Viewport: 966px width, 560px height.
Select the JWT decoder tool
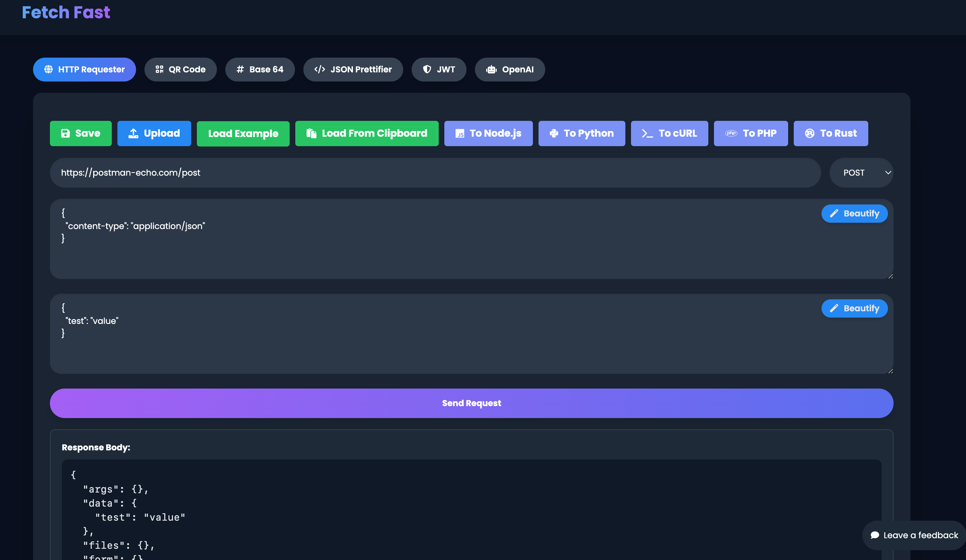coord(439,69)
